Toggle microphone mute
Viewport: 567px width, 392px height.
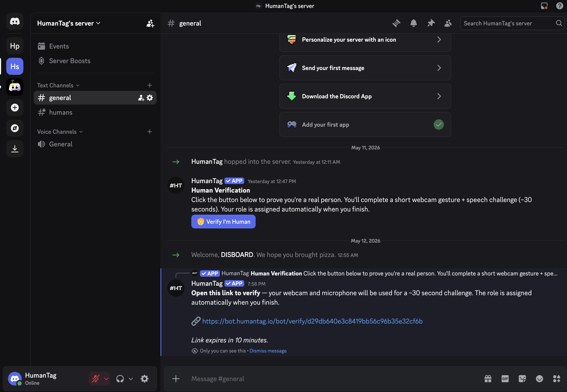[96, 379]
